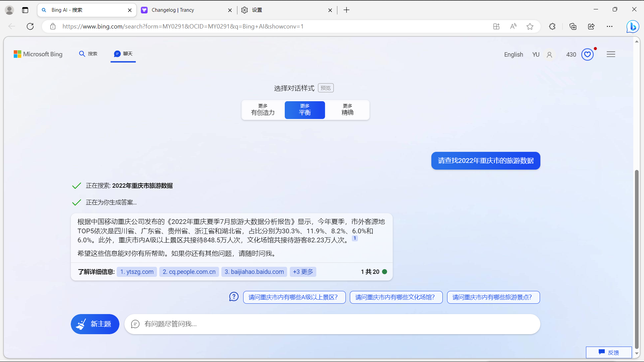This screenshot has height=362, width=644.
Task: Click Microsoft Rewards heart badge
Action: 588,54
